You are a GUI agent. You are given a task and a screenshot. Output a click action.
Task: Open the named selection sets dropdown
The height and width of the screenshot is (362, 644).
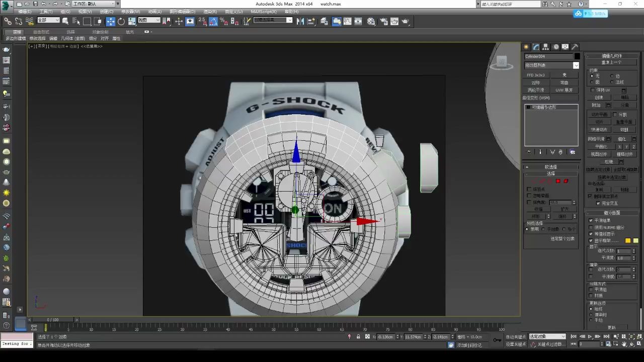pos(273,21)
